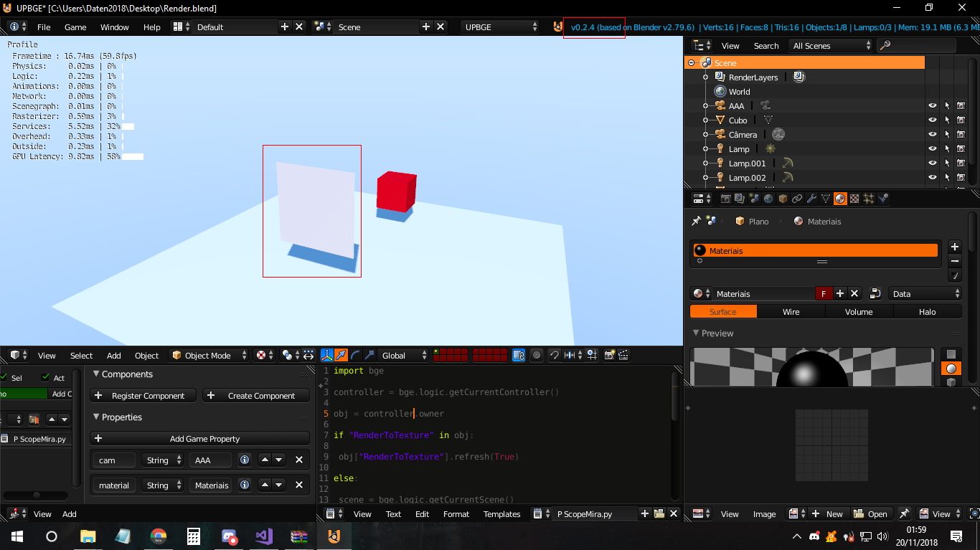Click Add Game Property button

tap(199, 438)
